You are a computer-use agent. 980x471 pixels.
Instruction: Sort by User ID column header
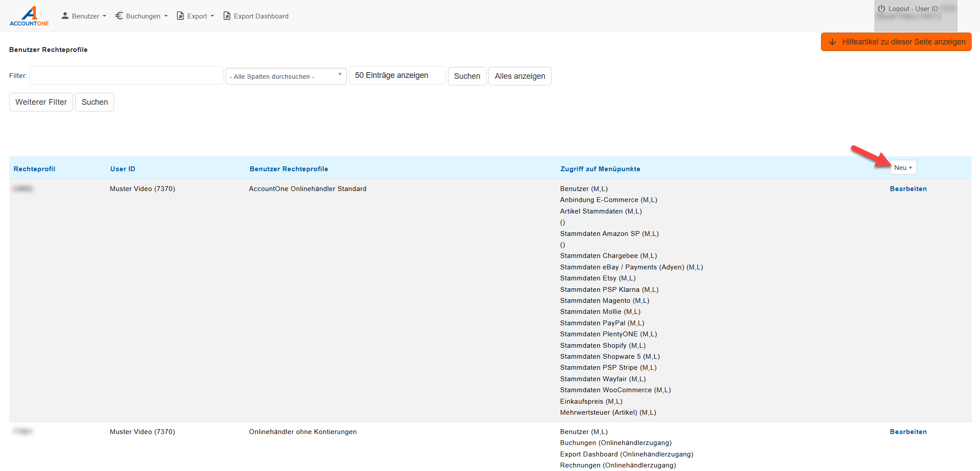coord(122,169)
